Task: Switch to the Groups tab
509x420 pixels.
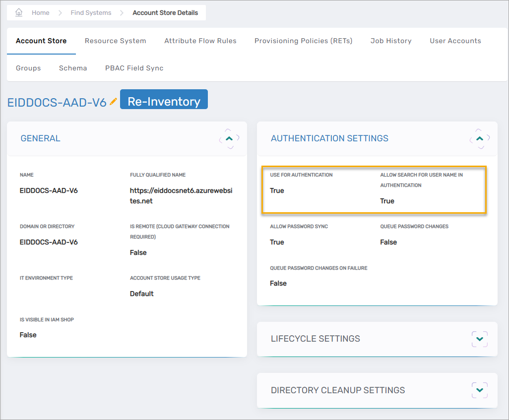Action: (x=28, y=68)
